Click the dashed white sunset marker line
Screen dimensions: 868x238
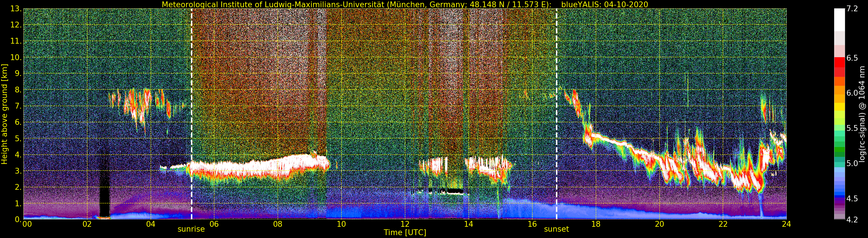tap(556, 114)
